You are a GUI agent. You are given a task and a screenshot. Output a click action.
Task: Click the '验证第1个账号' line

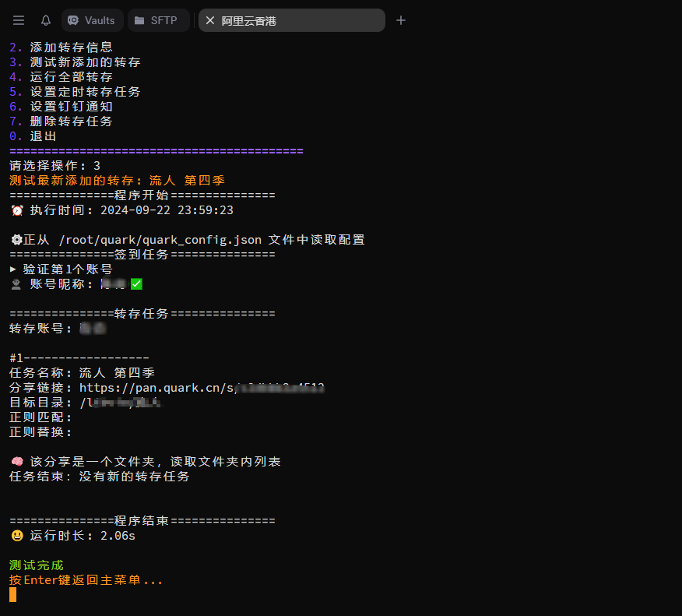(61, 269)
